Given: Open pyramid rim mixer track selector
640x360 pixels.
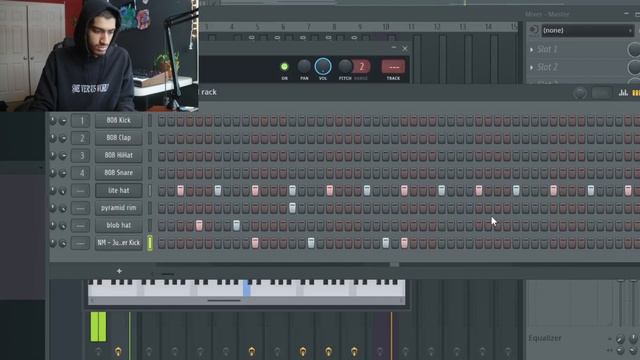Looking at the screenshot, I should [80, 208].
